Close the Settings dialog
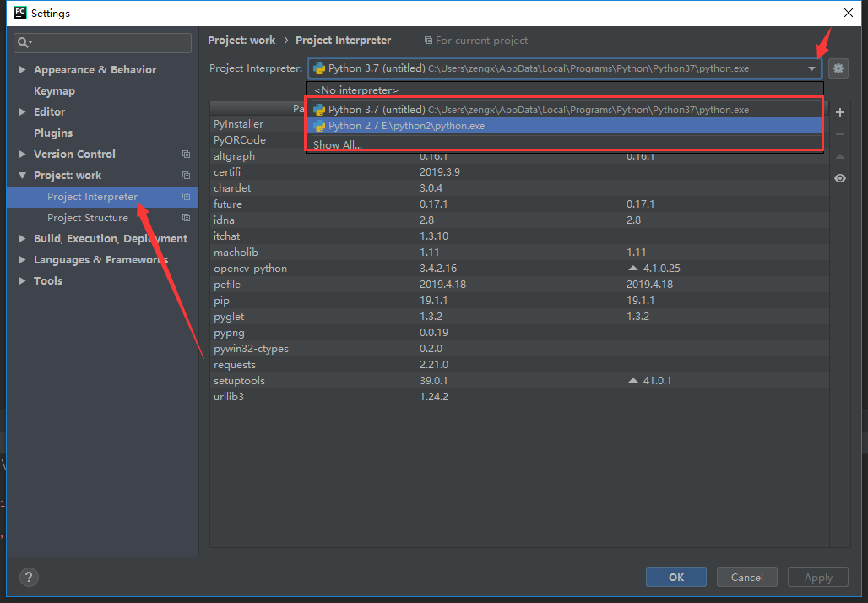The image size is (868, 603). [x=848, y=13]
